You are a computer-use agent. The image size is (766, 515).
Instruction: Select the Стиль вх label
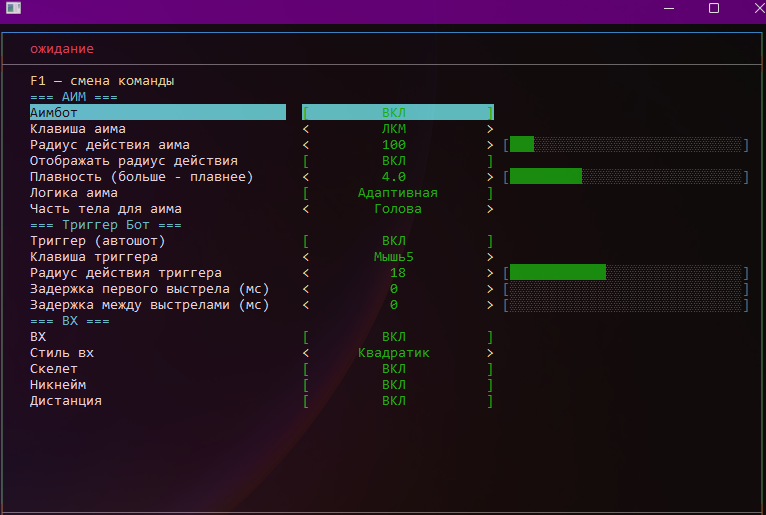click(x=62, y=353)
